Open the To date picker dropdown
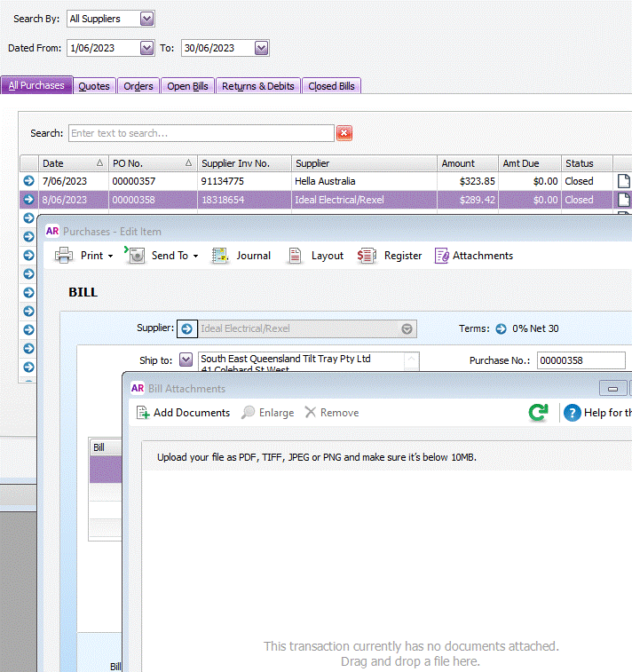 (261, 48)
